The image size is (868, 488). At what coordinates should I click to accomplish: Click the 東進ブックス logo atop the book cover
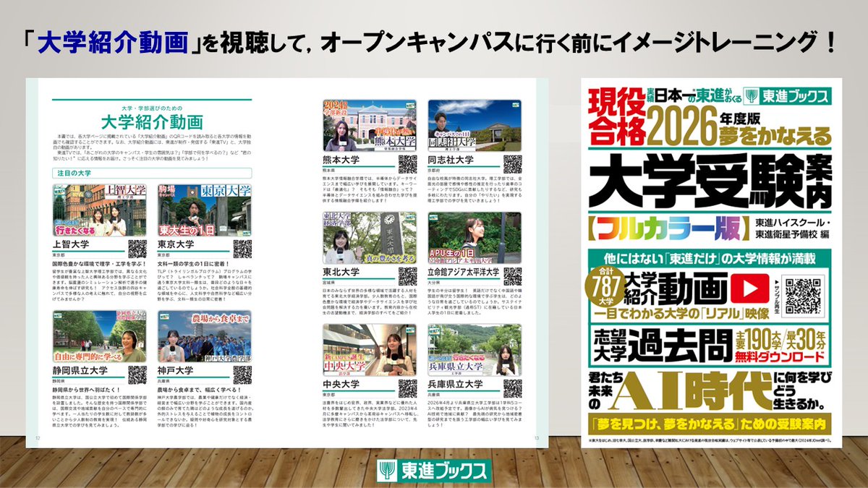click(x=788, y=95)
